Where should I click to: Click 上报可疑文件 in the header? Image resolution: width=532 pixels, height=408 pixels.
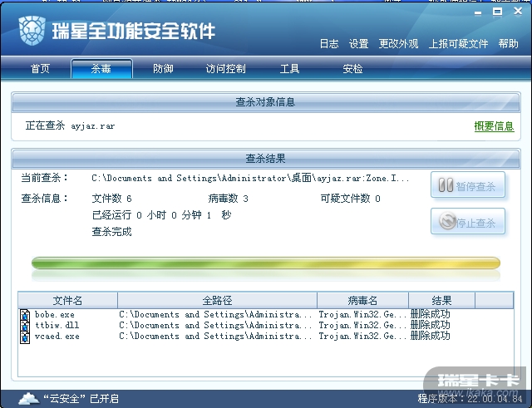point(458,44)
